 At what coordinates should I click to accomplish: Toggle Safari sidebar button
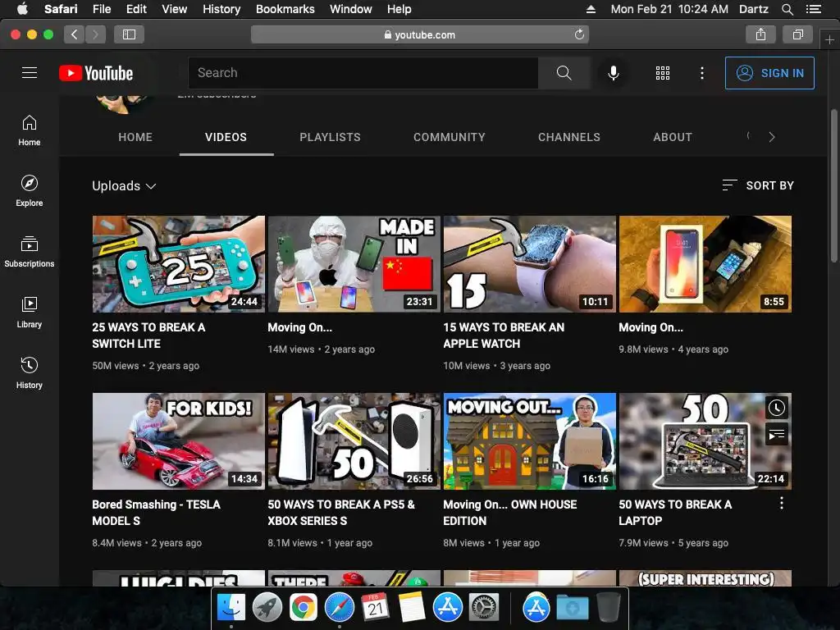tap(129, 34)
